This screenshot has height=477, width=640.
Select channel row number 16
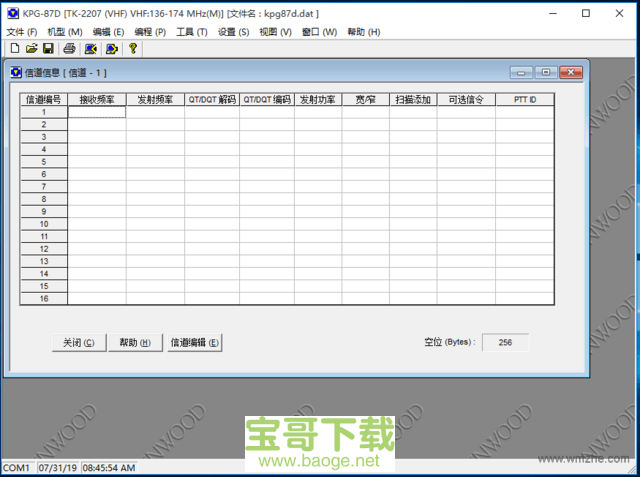click(x=44, y=299)
